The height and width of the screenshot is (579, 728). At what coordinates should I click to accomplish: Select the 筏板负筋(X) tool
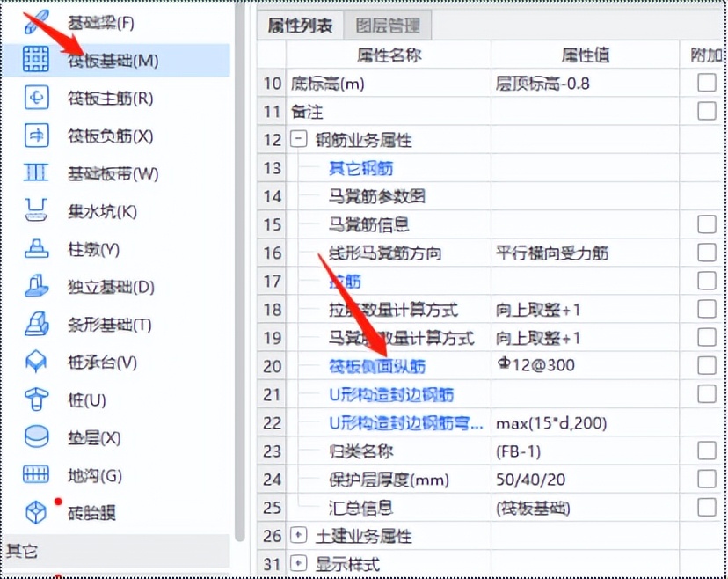click(x=99, y=136)
